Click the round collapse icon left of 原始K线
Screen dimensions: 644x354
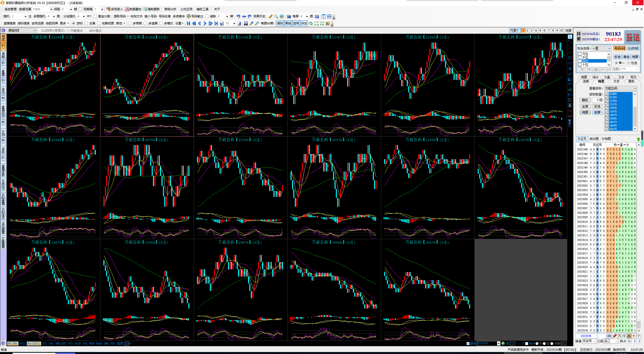coord(3,30)
